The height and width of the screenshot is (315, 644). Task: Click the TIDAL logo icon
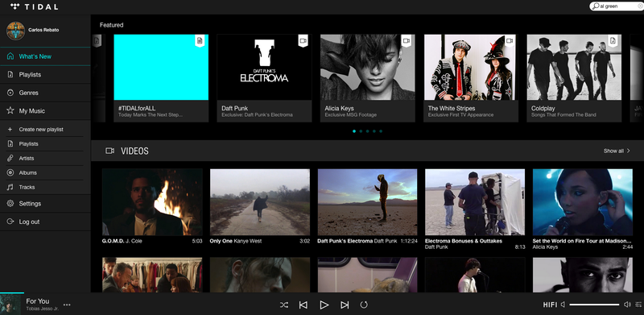pyautogui.click(x=14, y=6)
